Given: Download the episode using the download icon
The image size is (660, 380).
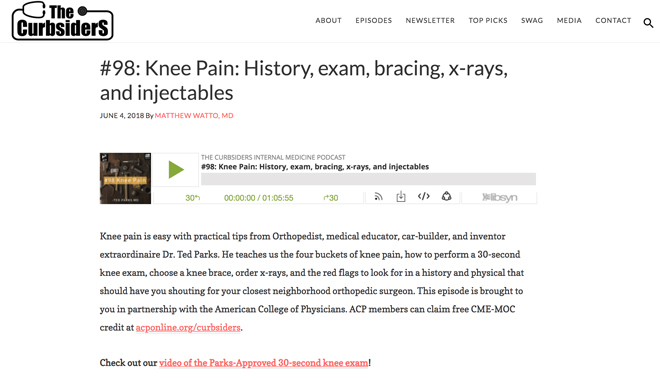Looking at the screenshot, I should 401,197.
